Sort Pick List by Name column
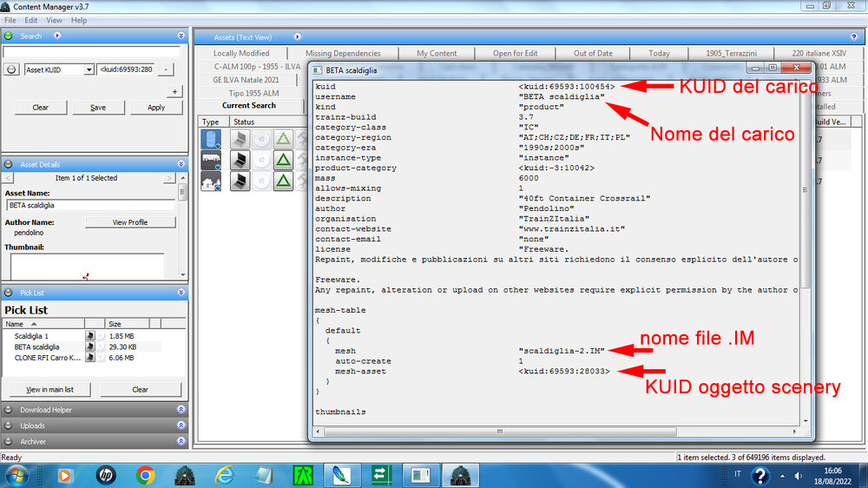868x488 pixels. (43, 324)
